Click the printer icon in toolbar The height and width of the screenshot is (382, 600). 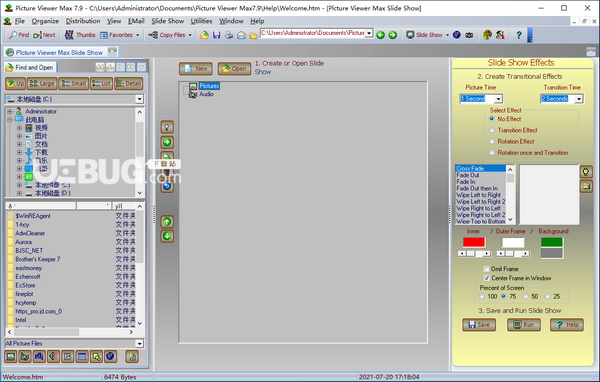coord(229,35)
